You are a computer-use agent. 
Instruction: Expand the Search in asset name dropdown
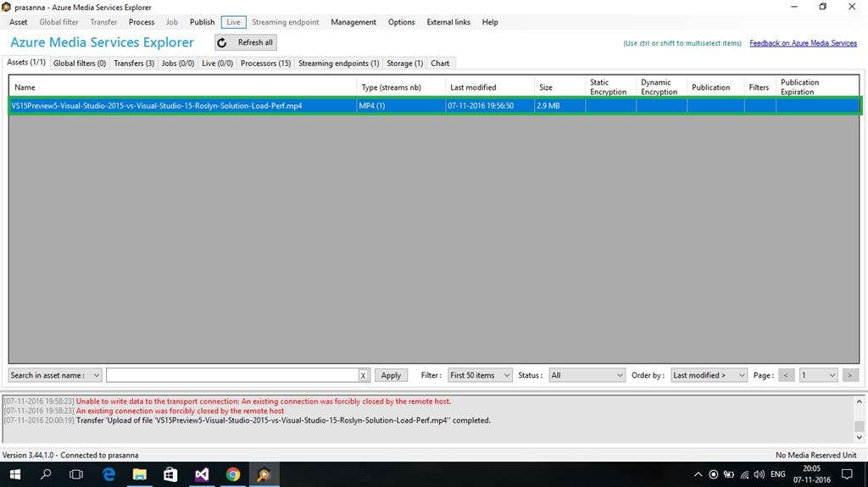[x=55, y=375]
